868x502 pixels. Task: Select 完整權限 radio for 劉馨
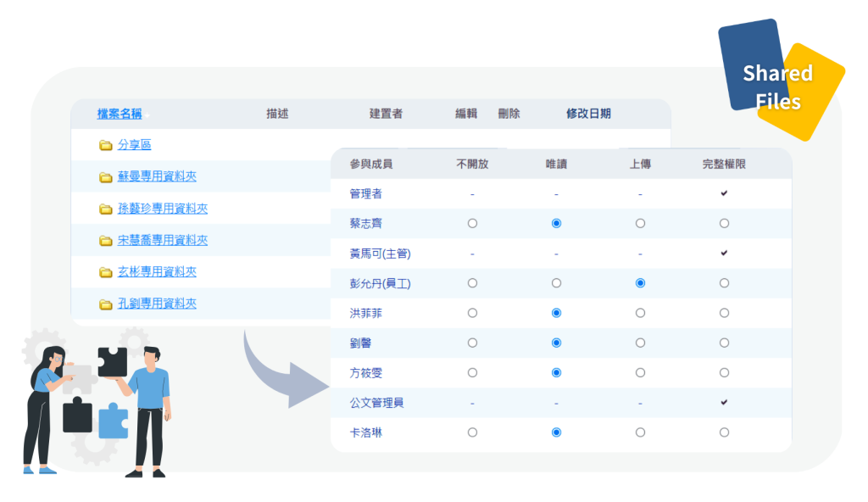click(724, 343)
